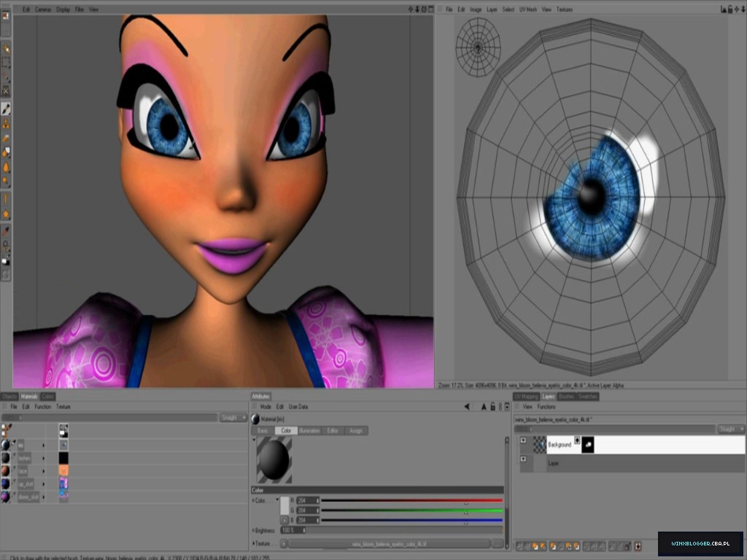Click the ellipsis button next to texture
This screenshot has height=560, width=747.
[x=498, y=544]
